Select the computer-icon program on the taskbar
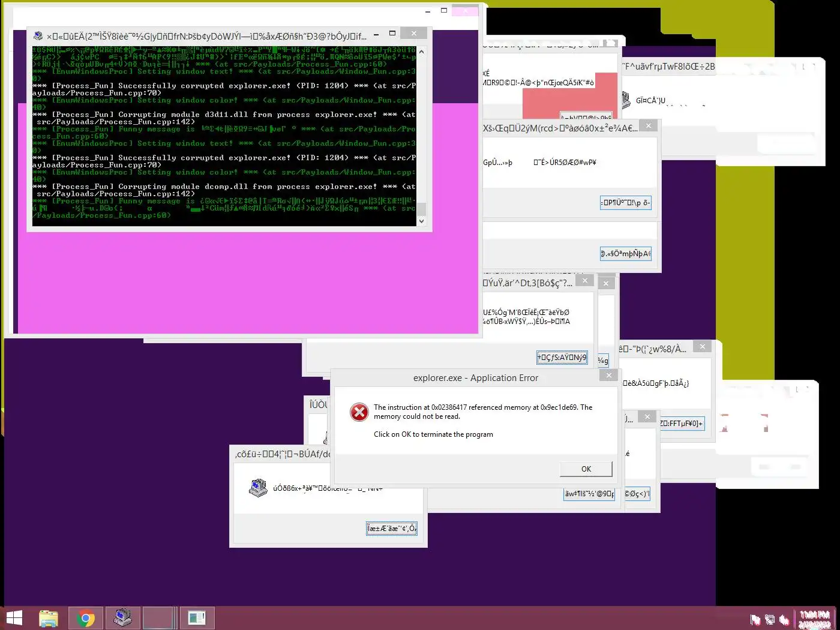This screenshot has height=630, width=840. (123, 618)
